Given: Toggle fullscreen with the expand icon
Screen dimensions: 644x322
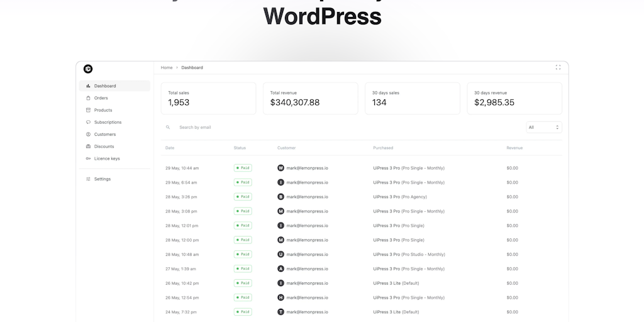Looking at the screenshot, I should [558, 67].
